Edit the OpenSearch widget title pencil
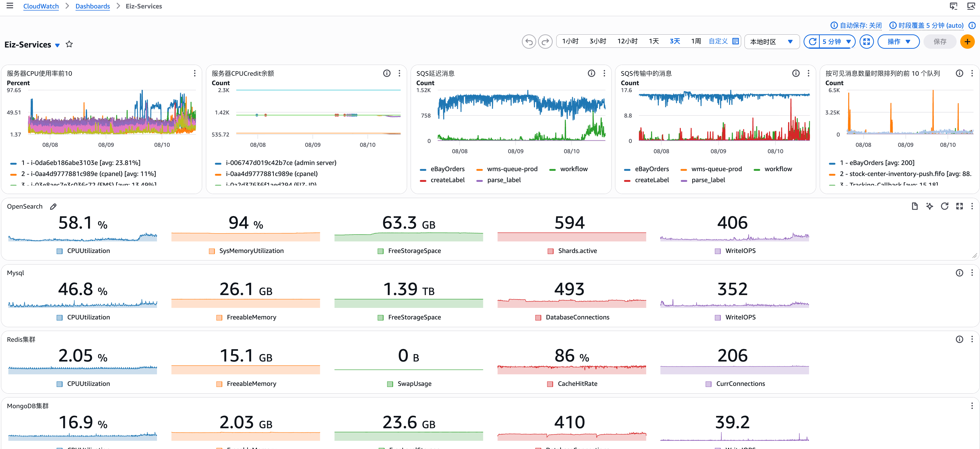The image size is (980, 449). (53, 207)
